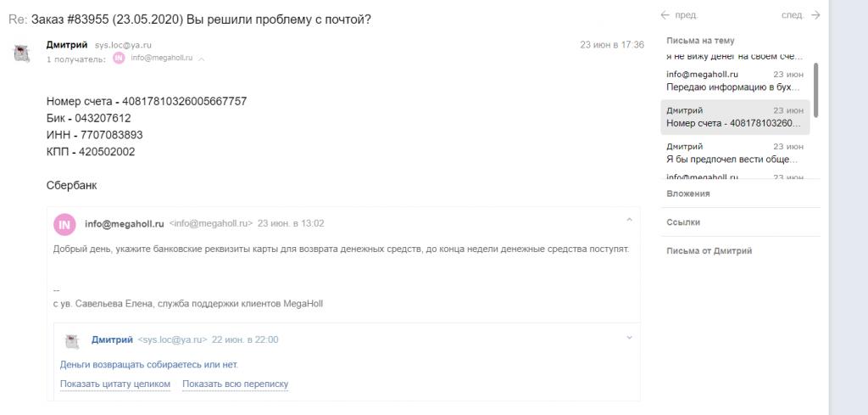Click large pink IN avatar in quoted message
This screenshot has height=415, width=868.
coord(64,224)
